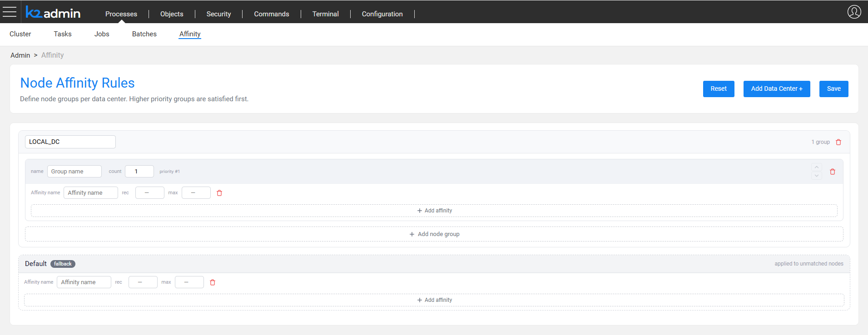Open the Commands menu
This screenshot has height=335, width=868.
pos(272,14)
